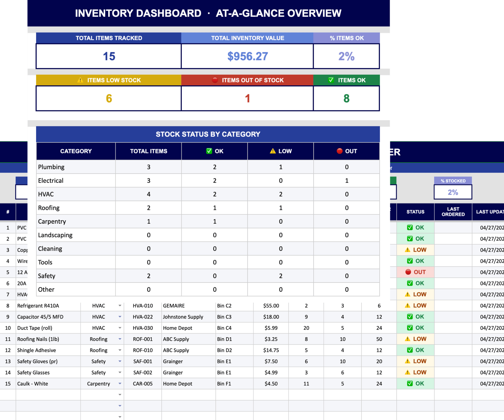The width and height of the screenshot is (504, 420).
Task: Click the green check icon in OK column header
Action: click(209, 151)
